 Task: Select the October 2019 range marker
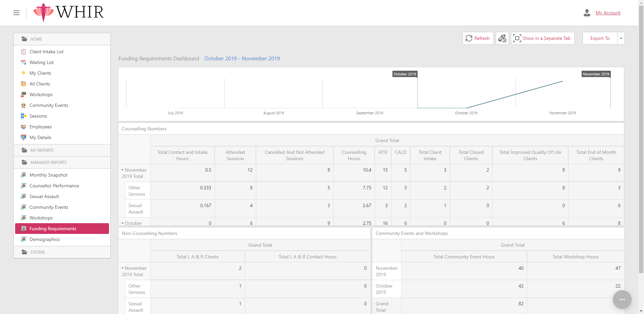[x=405, y=74]
